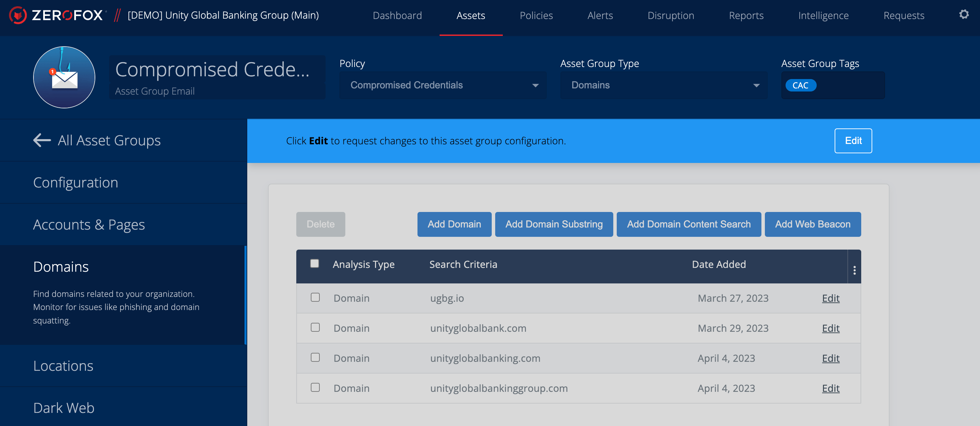Click the phishing email asset group avatar
This screenshot has height=426, width=980.
tap(64, 77)
